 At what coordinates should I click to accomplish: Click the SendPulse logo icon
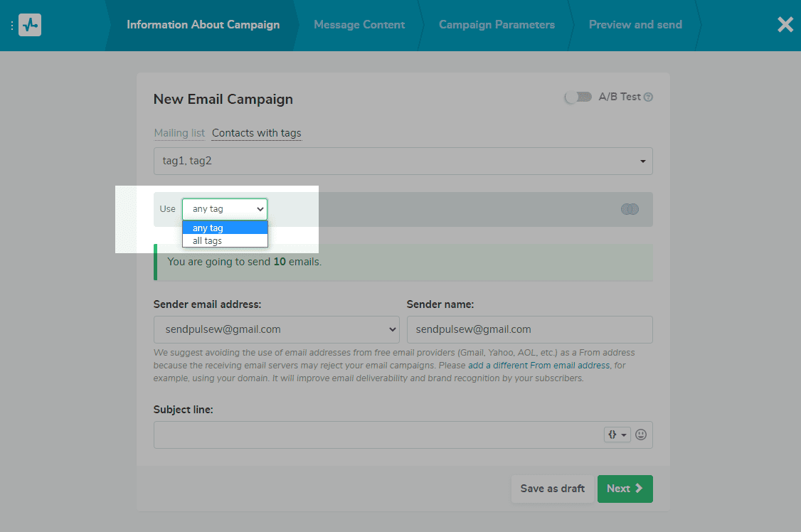point(30,25)
